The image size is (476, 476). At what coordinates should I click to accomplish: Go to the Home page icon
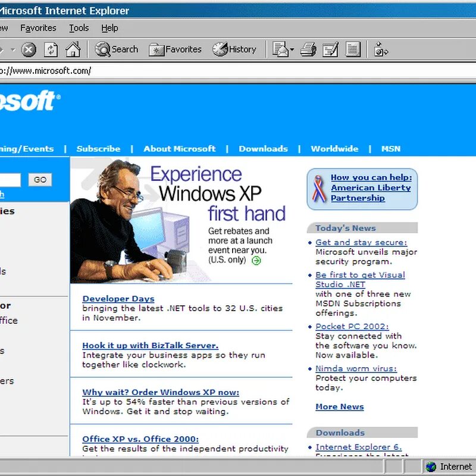73,49
